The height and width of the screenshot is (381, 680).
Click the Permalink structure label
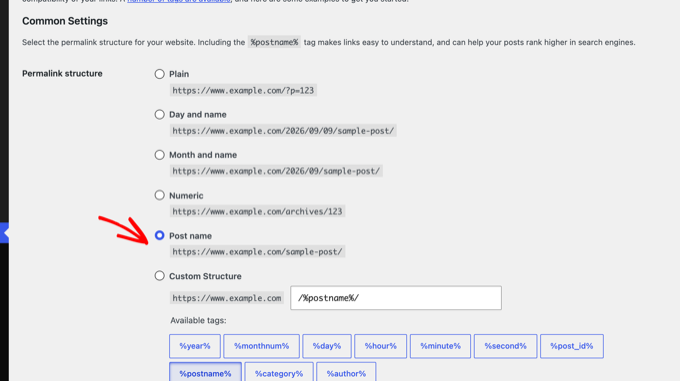tap(62, 74)
